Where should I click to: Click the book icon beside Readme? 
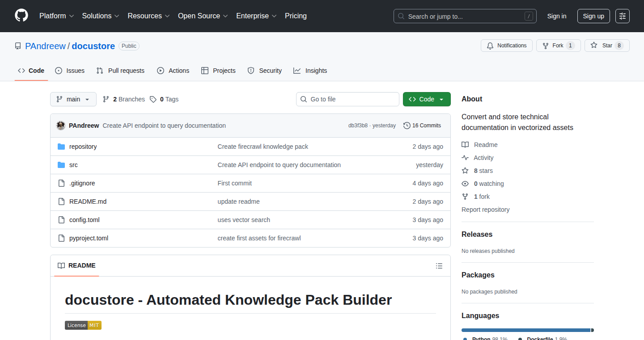[465, 145]
